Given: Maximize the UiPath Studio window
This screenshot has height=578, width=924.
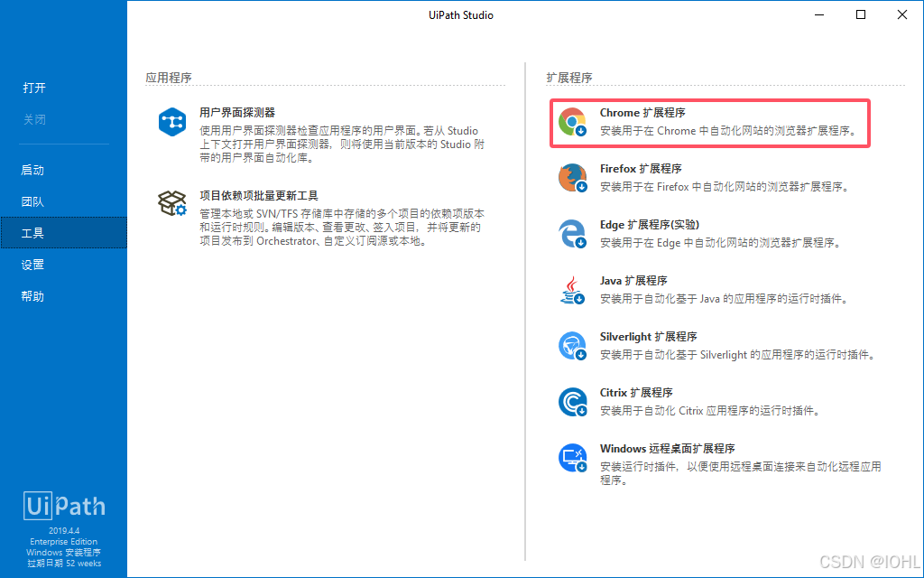Looking at the screenshot, I should pyautogui.click(x=860, y=14).
